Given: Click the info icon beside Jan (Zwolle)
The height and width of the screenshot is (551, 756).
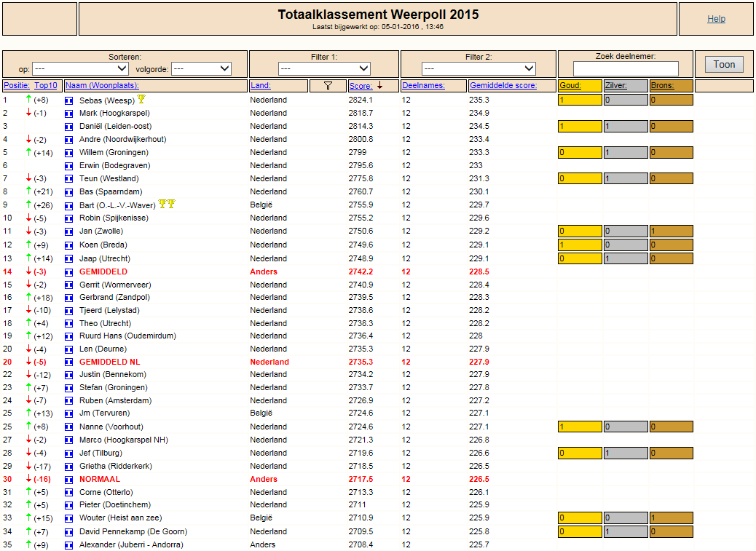Looking at the screenshot, I should 69,231.
